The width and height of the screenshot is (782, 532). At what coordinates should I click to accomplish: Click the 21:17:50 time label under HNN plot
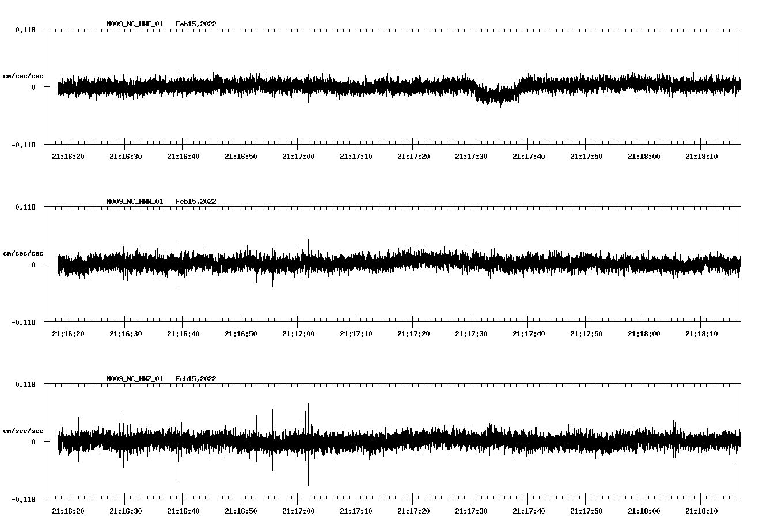coord(586,334)
